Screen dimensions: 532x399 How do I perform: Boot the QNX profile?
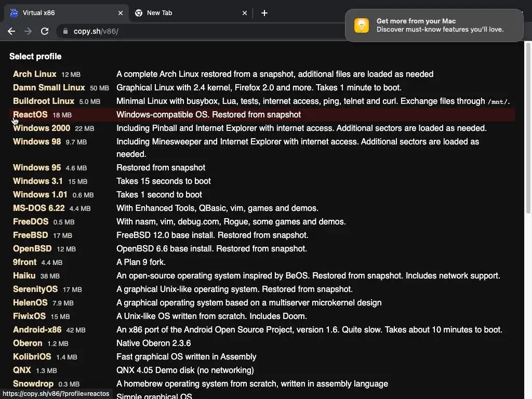point(22,370)
